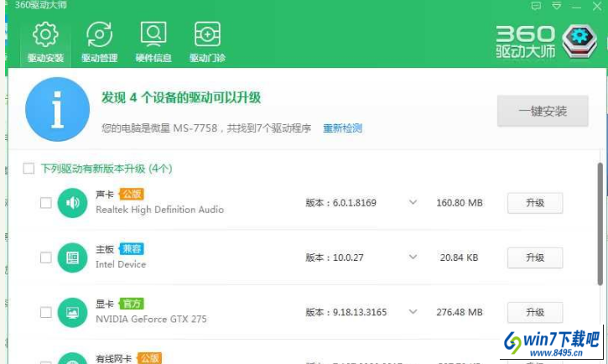Viewport: 608px width, 364px height.
Task: Select the Realtek High Definition Audio text
Action: point(159,210)
